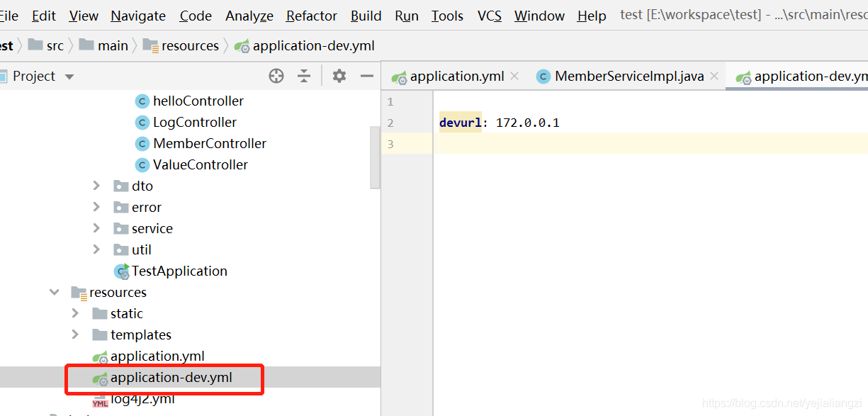Screen dimensions: 868x416
Task: Expand the error package
Action: (97, 207)
